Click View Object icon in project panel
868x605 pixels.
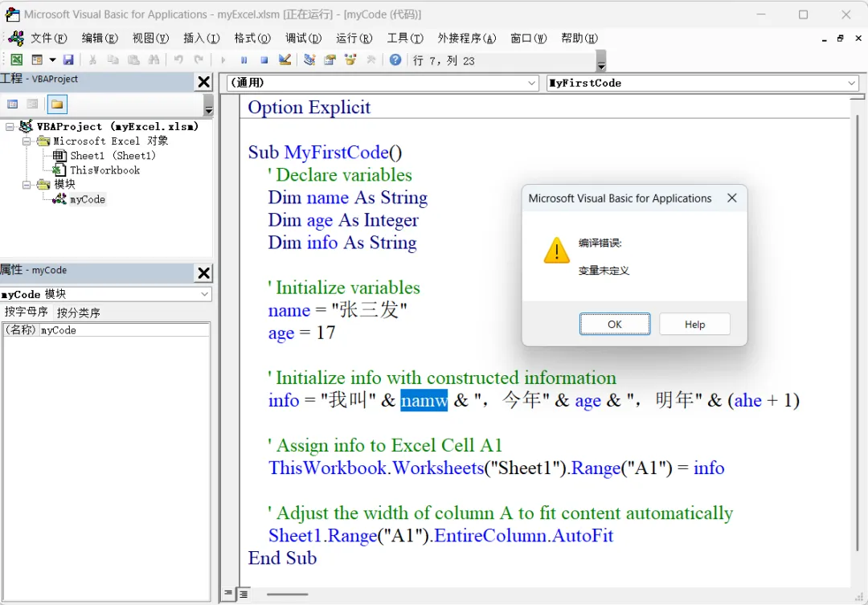(33, 104)
